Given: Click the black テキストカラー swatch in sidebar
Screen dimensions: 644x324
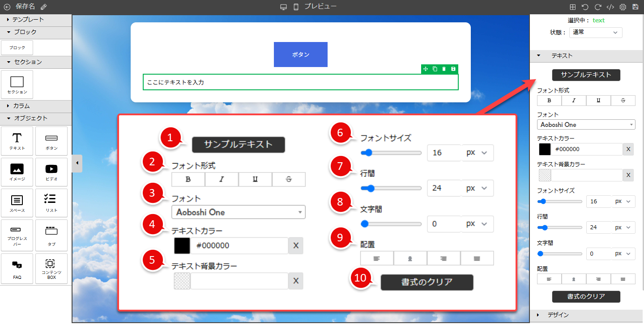Looking at the screenshot, I should [x=545, y=149].
